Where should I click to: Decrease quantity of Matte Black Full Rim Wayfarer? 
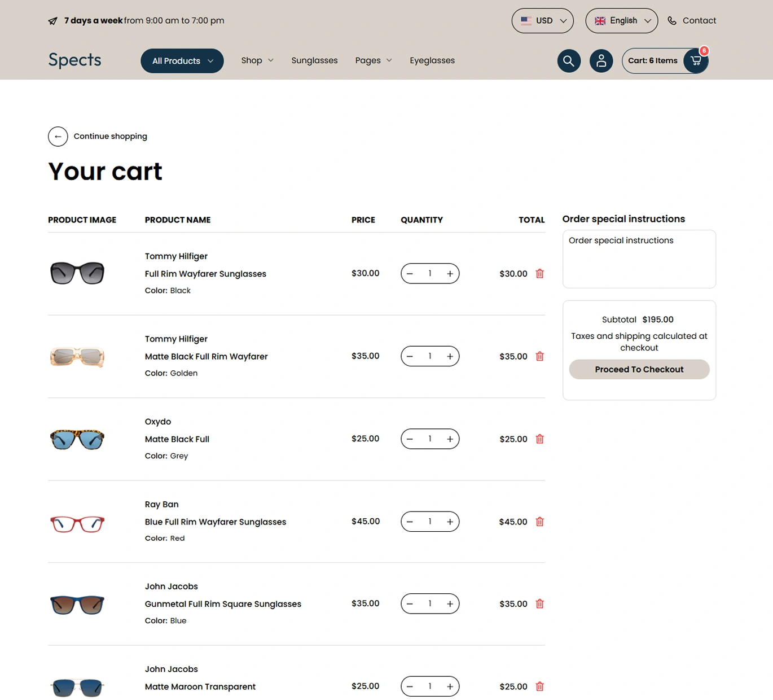pyautogui.click(x=410, y=356)
